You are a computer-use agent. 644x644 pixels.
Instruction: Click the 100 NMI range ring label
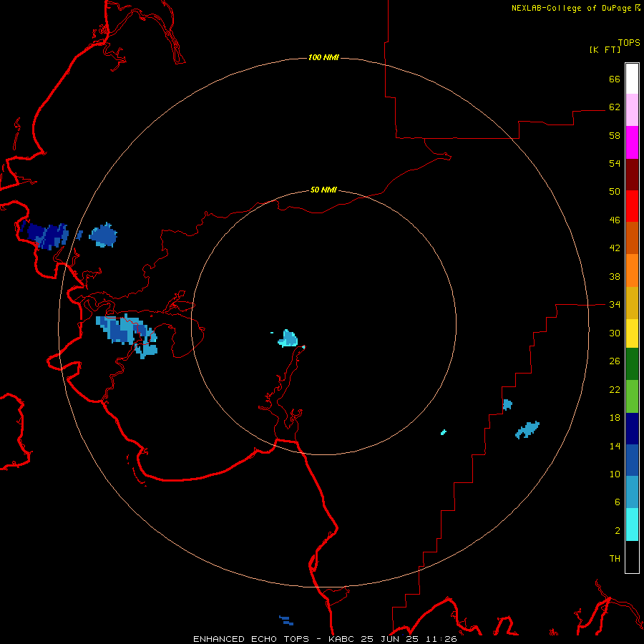click(323, 57)
